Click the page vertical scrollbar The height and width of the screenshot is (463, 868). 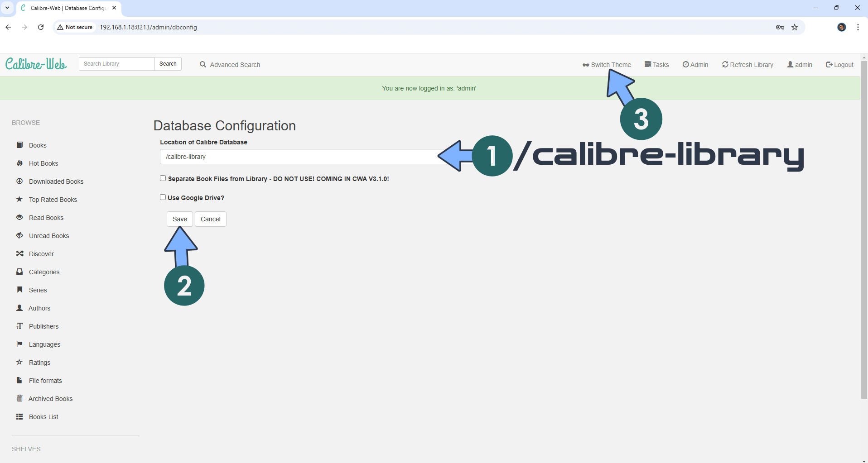(864, 230)
